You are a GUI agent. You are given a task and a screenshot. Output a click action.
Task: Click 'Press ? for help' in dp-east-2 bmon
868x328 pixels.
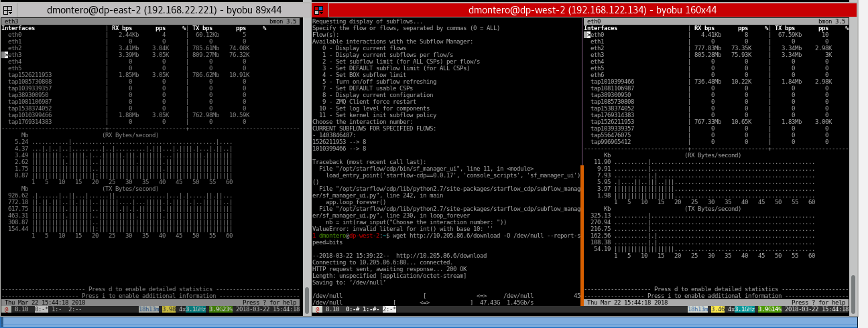tap(271, 302)
